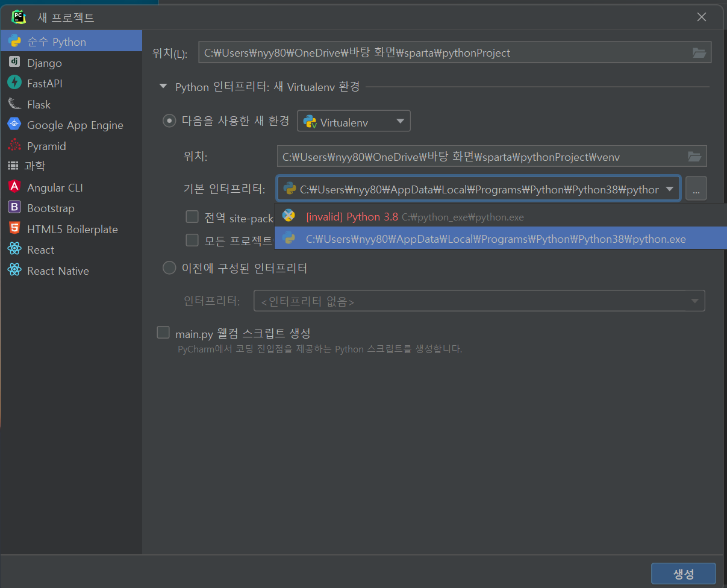Enable 전역 site-packages checkbox

[192, 216]
